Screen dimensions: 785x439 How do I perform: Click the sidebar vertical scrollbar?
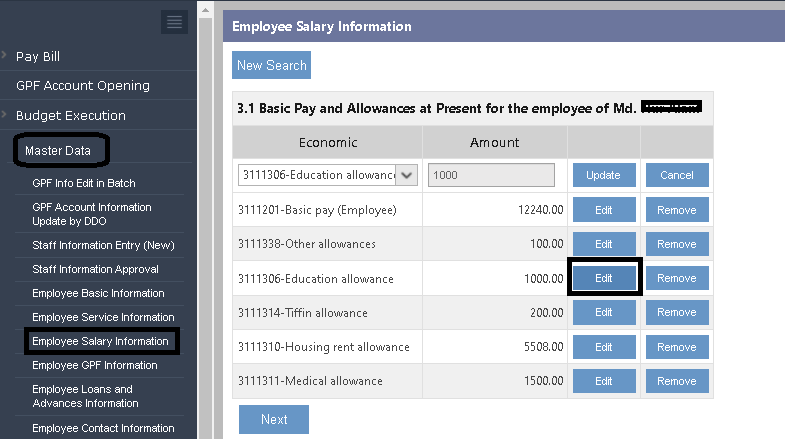[x=205, y=220]
